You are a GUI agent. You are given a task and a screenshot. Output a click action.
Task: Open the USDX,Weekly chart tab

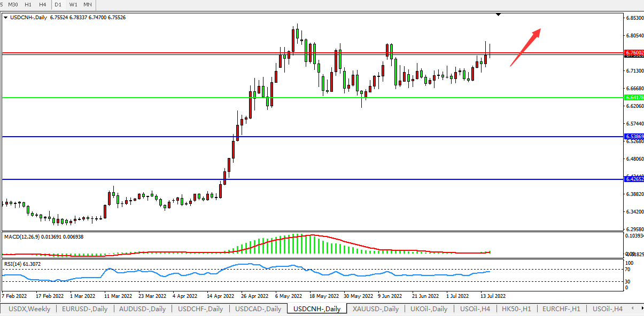[30, 309]
